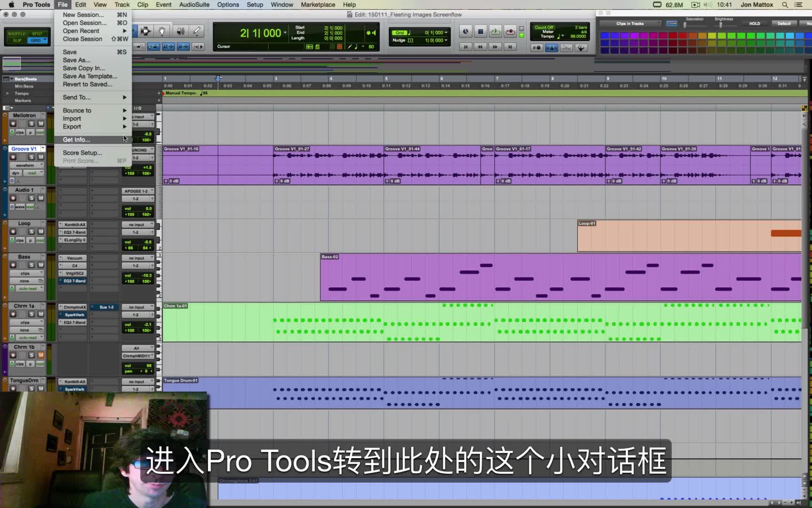
Task: Click the Fast Forward transport button
Action: click(x=495, y=47)
